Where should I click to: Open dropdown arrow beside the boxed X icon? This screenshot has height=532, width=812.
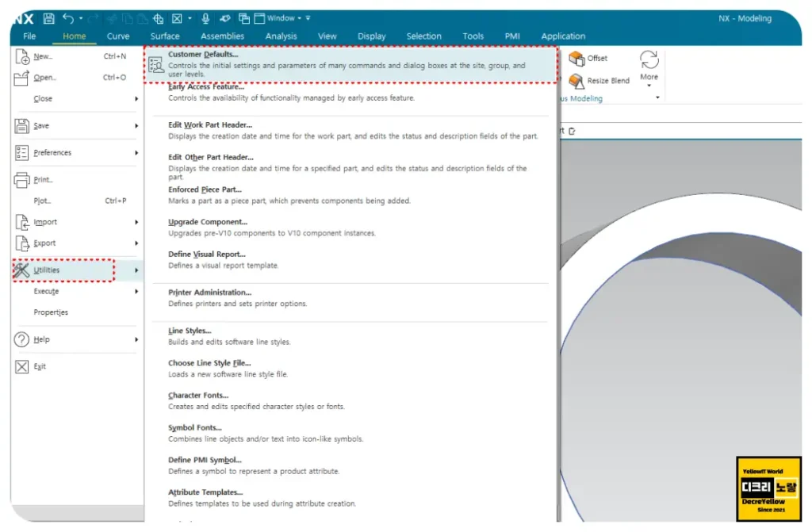pos(190,19)
